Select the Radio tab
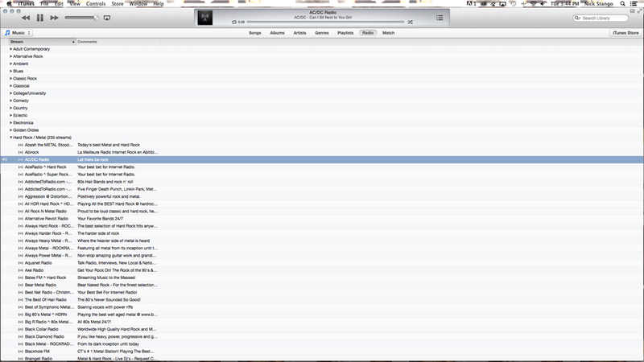The image size is (644, 362). tap(368, 33)
